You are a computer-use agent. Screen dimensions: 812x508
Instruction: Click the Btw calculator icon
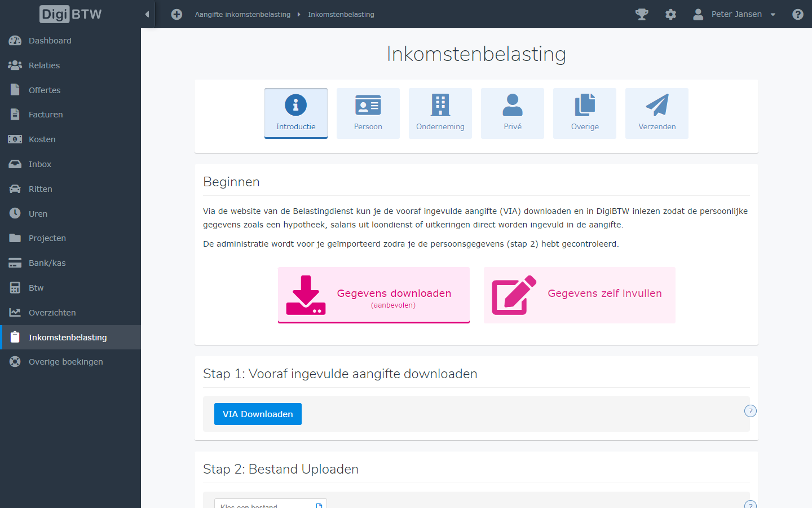15,288
